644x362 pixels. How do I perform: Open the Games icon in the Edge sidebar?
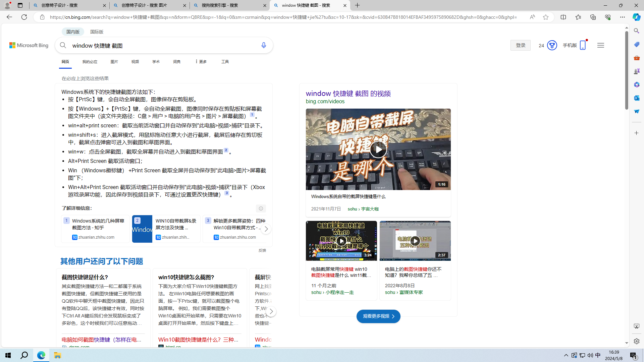pyautogui.click(x=636, y=71)
